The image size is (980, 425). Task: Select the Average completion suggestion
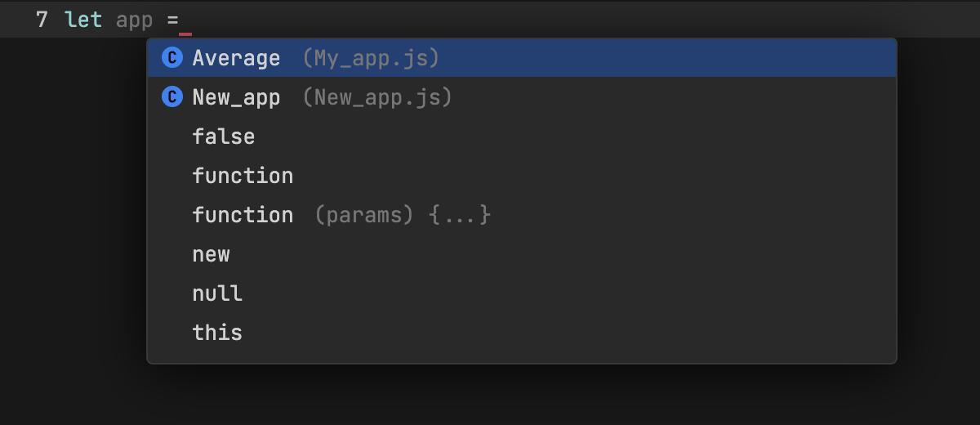236,58
